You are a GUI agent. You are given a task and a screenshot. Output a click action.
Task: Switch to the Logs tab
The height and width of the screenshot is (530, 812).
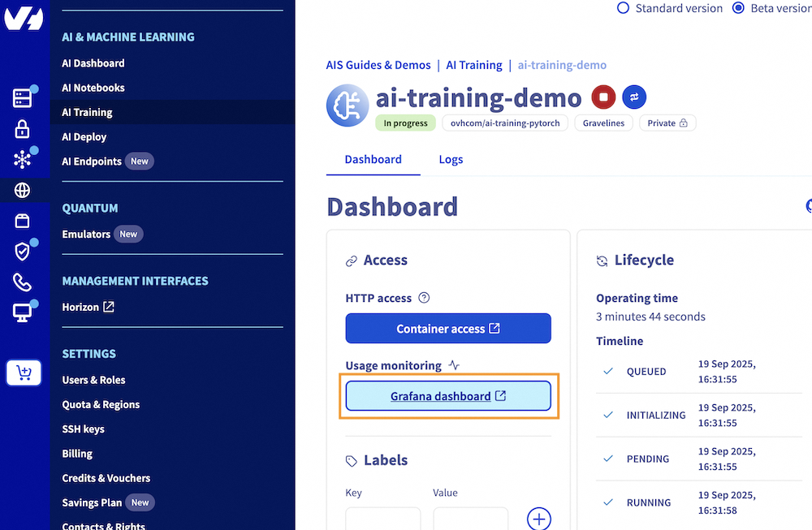click(x=451, y=160)
